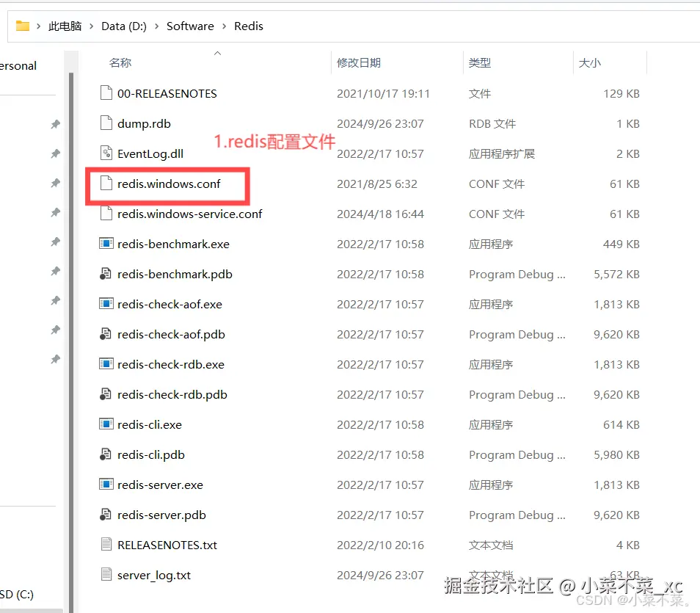Select the redis-server.exe file name
The image size is (700, 613).
[x=160, y=485]
